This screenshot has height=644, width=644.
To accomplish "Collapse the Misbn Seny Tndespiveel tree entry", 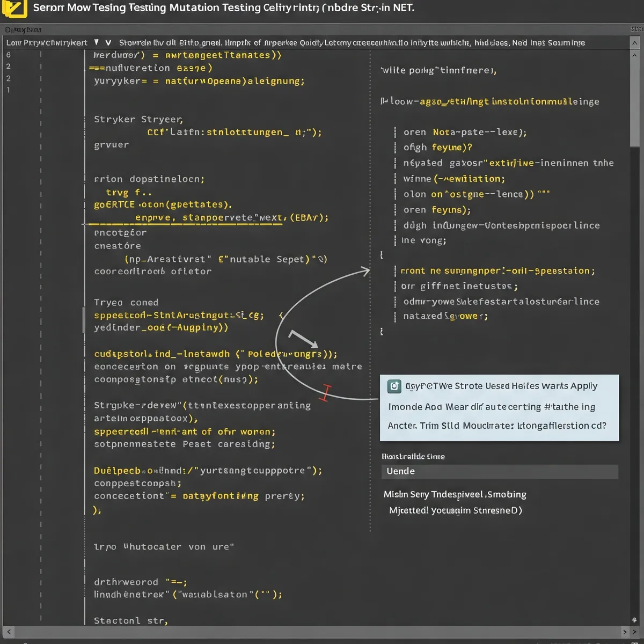I will tap(455, 494).
